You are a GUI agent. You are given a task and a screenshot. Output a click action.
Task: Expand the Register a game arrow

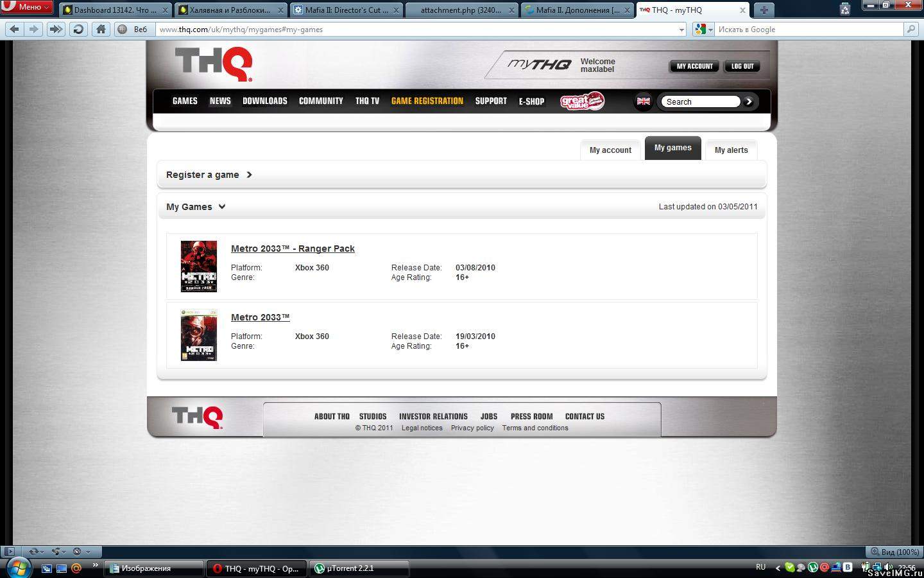pyautogui.click(x=249, y=175)
